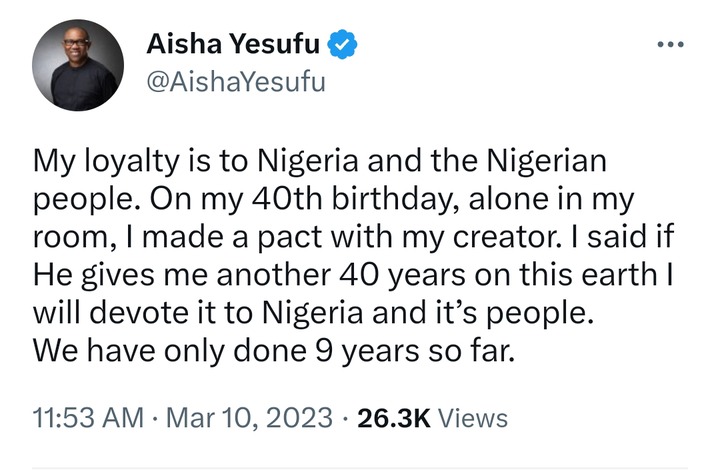
Task: Open the three-dot more options menu
Action: tap(670, 45)
